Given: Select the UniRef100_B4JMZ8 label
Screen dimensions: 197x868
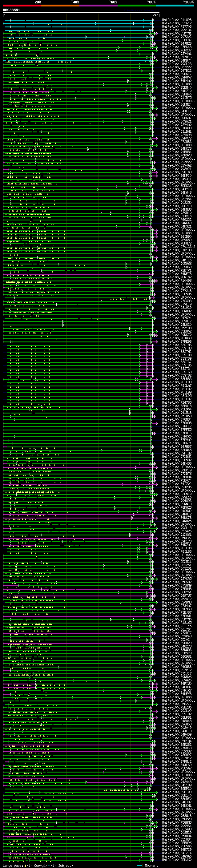Looking at the screenshot, I should (x=177, y=43).
